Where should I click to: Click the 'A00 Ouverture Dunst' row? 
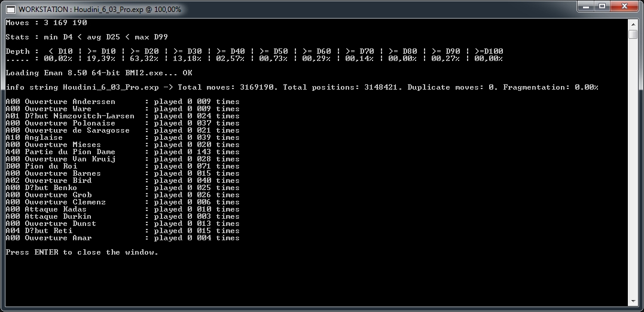(x=123, y=224)
